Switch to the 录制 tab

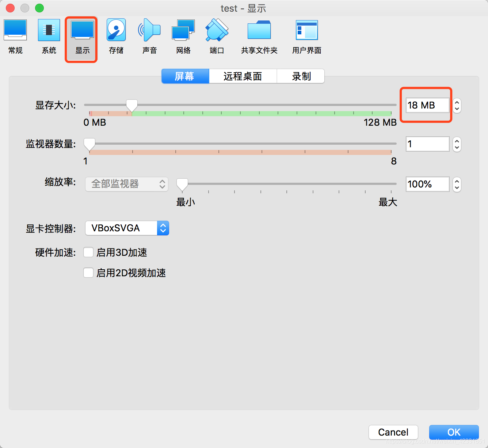pyautogui.click(x=301, y=76)
